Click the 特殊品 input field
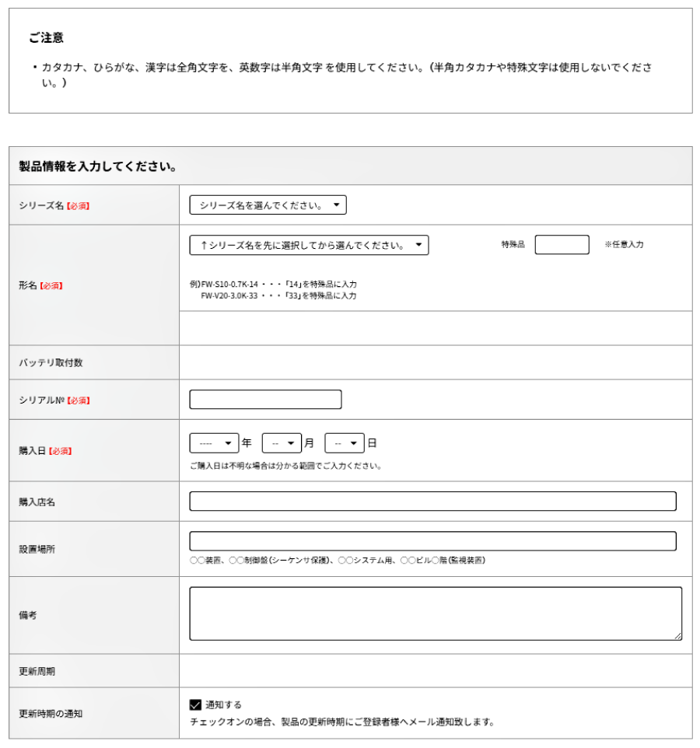Image resolution: width=700 pixels, height=748 pixels. pyautogui.click(x=562, y=245)
